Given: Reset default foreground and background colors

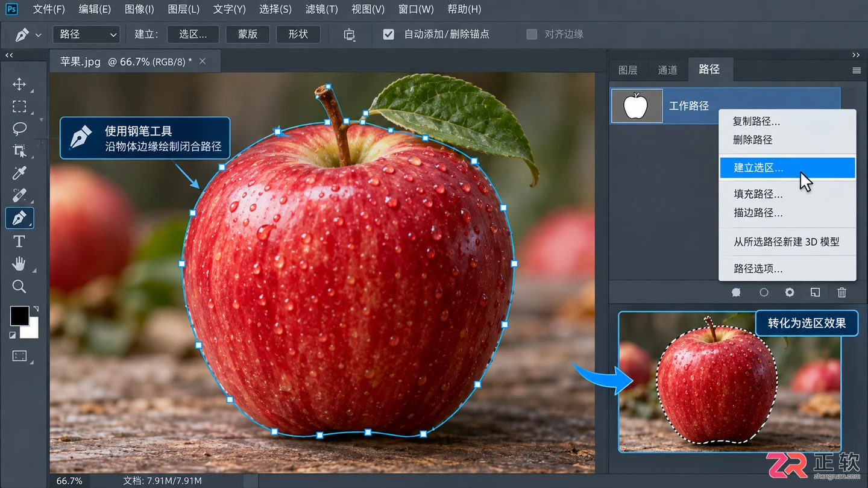Looking at the screenshot, I should pos(13,335).
